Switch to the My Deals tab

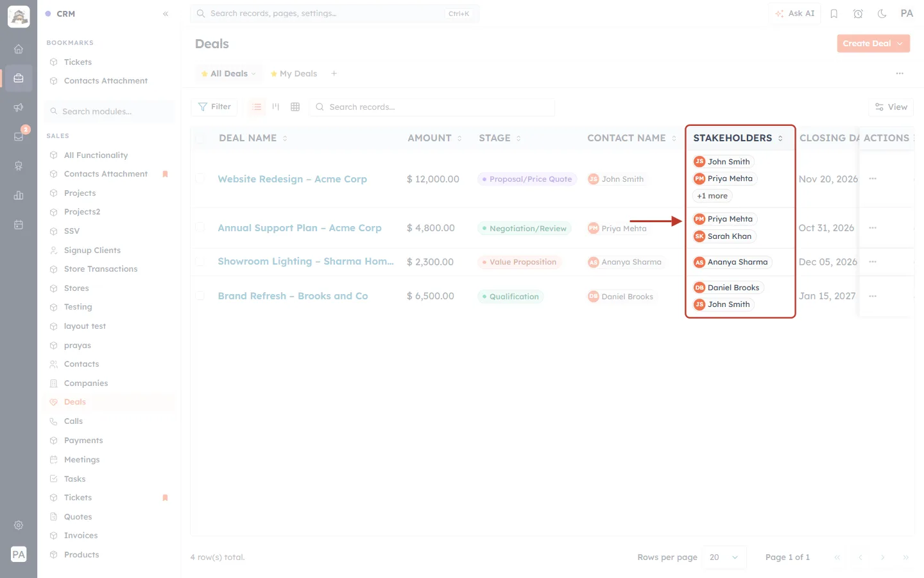(294, 73)
